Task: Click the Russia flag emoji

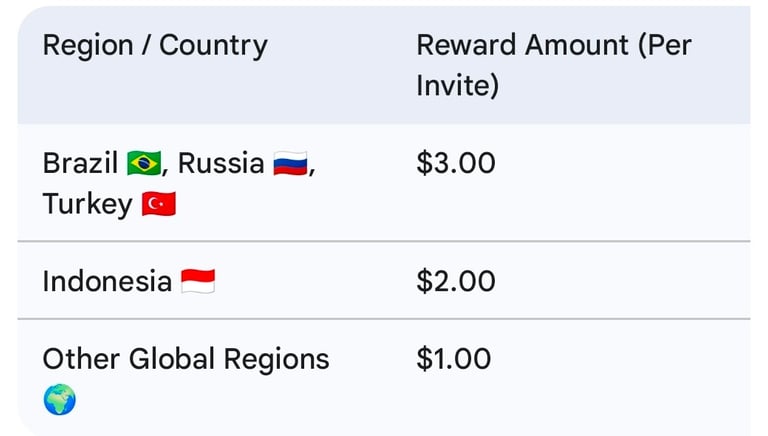Action: click(x=289, y=163)
